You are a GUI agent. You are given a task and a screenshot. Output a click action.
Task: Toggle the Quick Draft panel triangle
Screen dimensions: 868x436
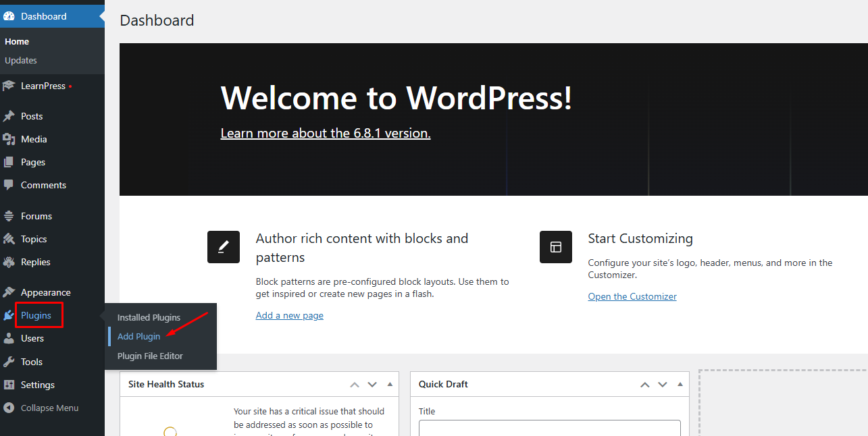[x=680, y=384]
